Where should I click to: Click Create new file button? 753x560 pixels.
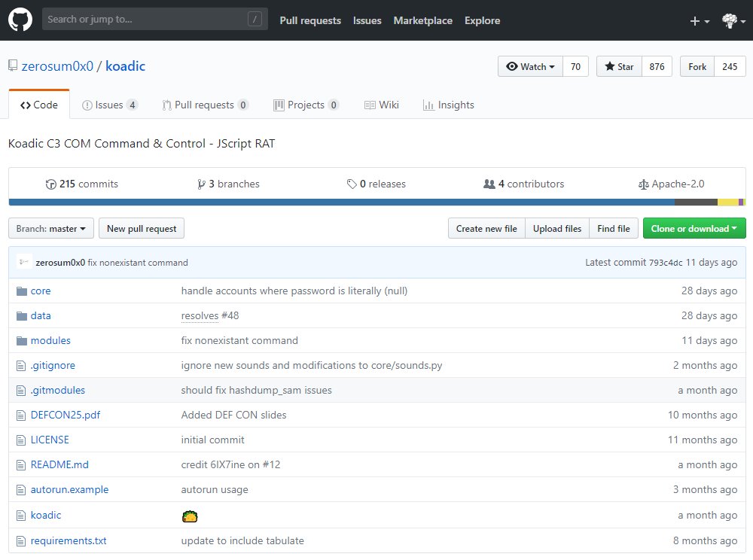point(486,228)
